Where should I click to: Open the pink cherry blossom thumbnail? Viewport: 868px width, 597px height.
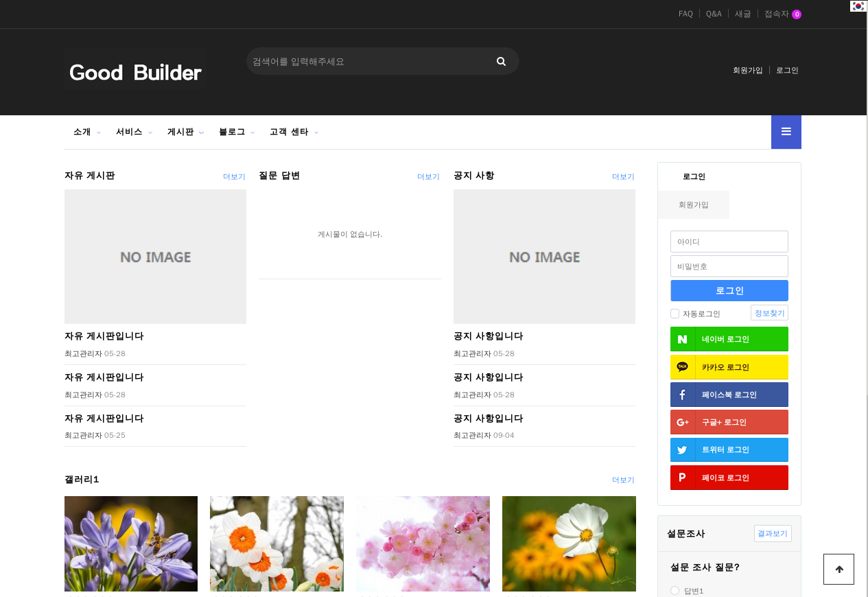click(x=423, y=543)
